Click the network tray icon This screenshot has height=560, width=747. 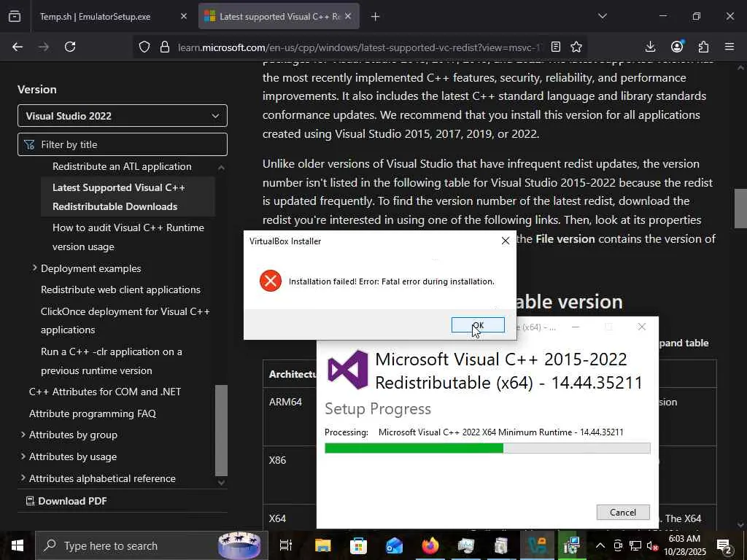point(635,545)
